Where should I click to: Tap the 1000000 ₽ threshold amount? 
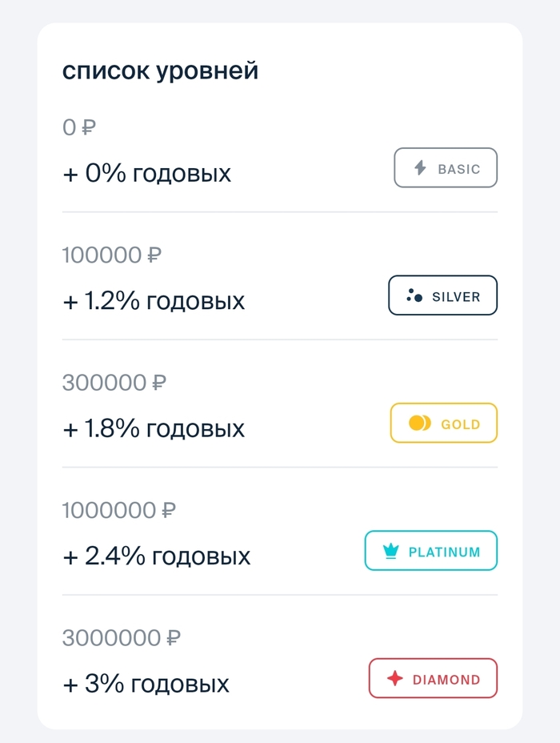pyautogui.click(x=119, y=510)
